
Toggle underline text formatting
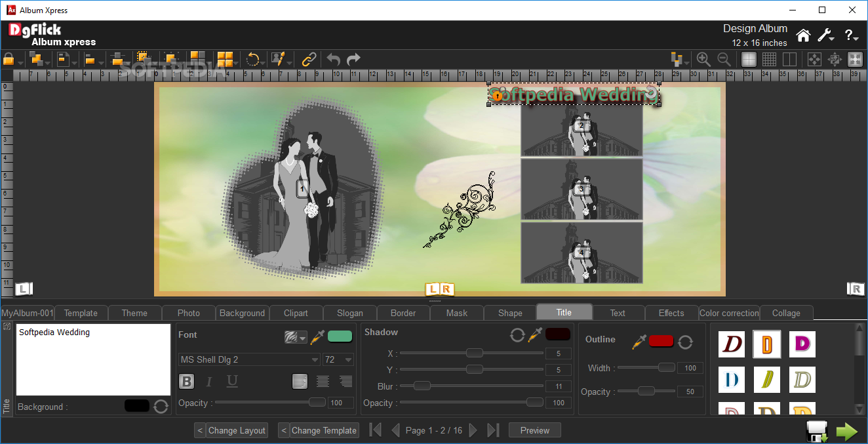coord(231,381)
